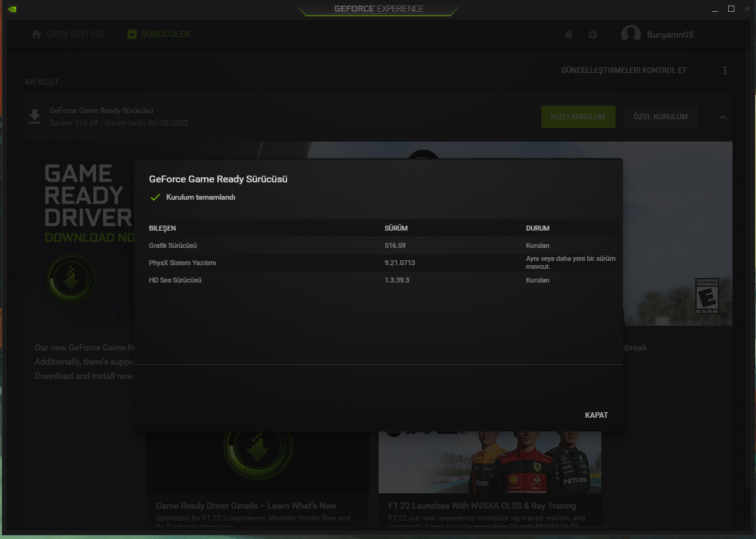Click the BİLEŞEN column header
The height and width of the screenshot is (539, 756).
[163, 228]
